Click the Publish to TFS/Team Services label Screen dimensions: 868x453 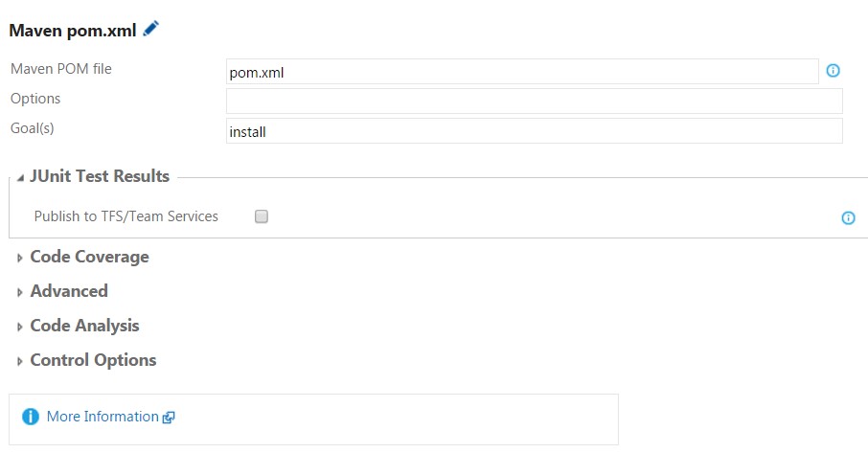point(126,216)
